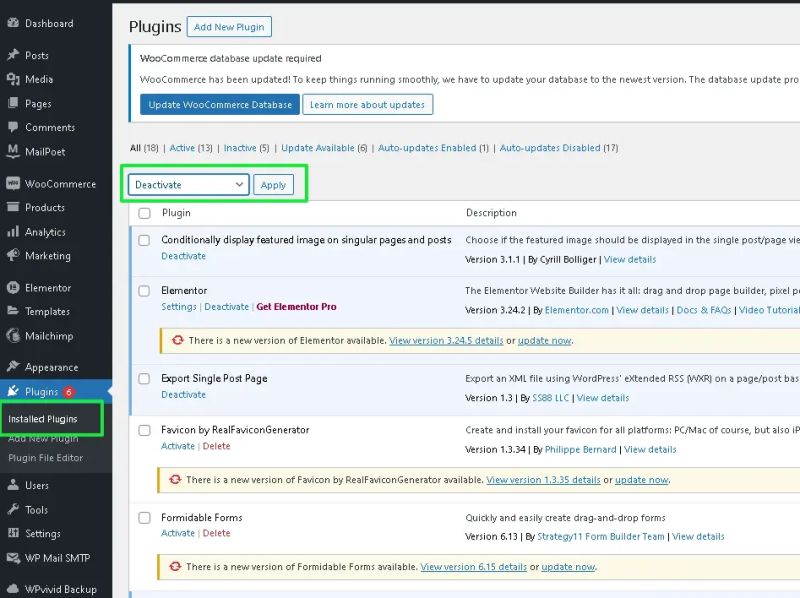Check the Formidable Forms checkbox
This screenshot has height=598, width=800.
coord(144,518)
